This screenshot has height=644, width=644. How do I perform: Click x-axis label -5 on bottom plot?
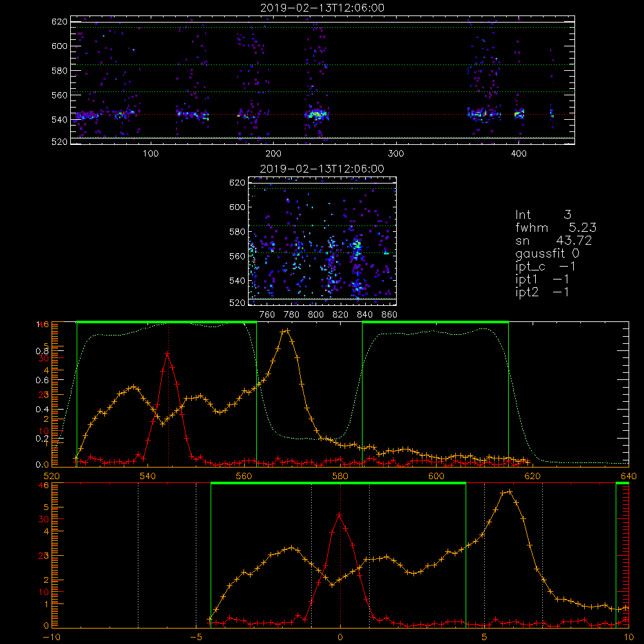[196, 638]
